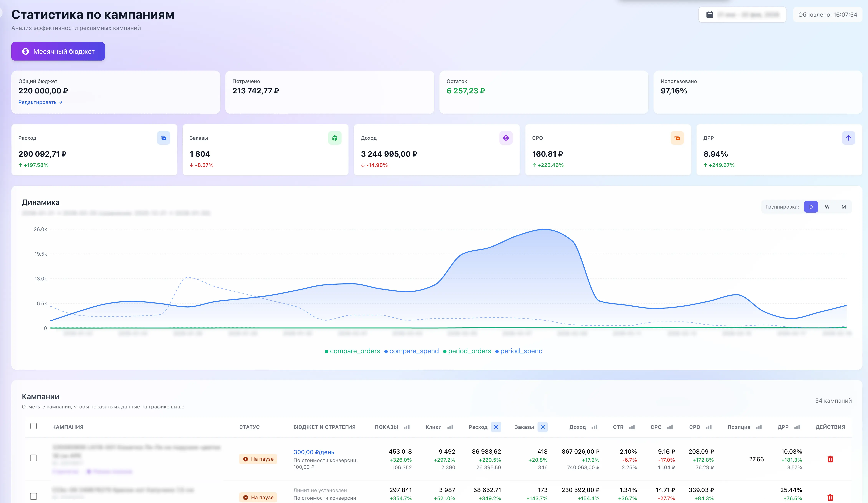
Task: Click the 300,00 ₽/день budget link
Action: (x=314, y=452)
